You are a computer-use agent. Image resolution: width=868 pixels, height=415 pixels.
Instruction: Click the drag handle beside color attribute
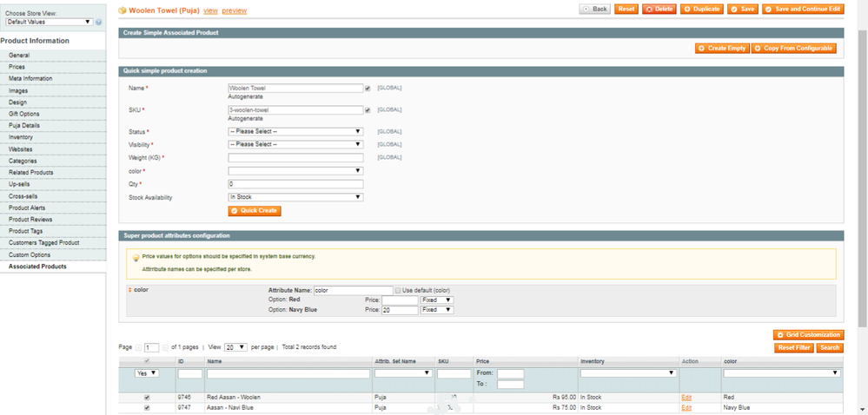(130, 290)
